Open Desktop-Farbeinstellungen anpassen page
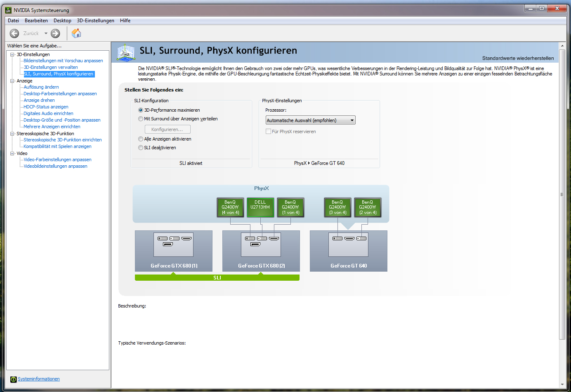The width and height of the screenshot is (571, 392). click(60, 94)
